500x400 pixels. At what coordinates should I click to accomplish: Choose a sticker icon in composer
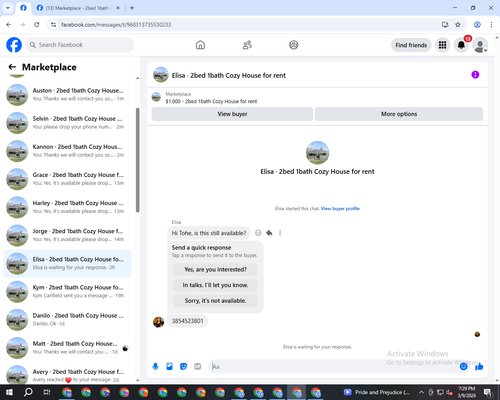pyautogui.click(x=183, y=367)
